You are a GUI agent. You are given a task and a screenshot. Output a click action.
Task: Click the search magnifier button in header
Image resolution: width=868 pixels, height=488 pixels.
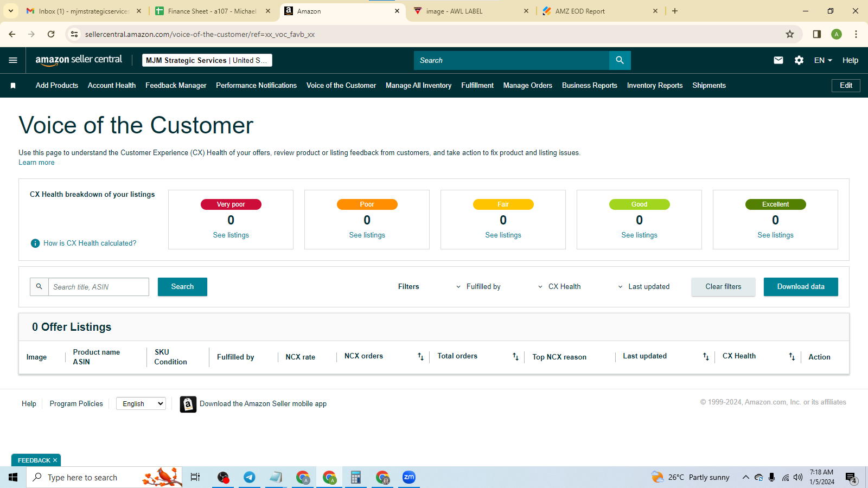(x=620, y=60)
